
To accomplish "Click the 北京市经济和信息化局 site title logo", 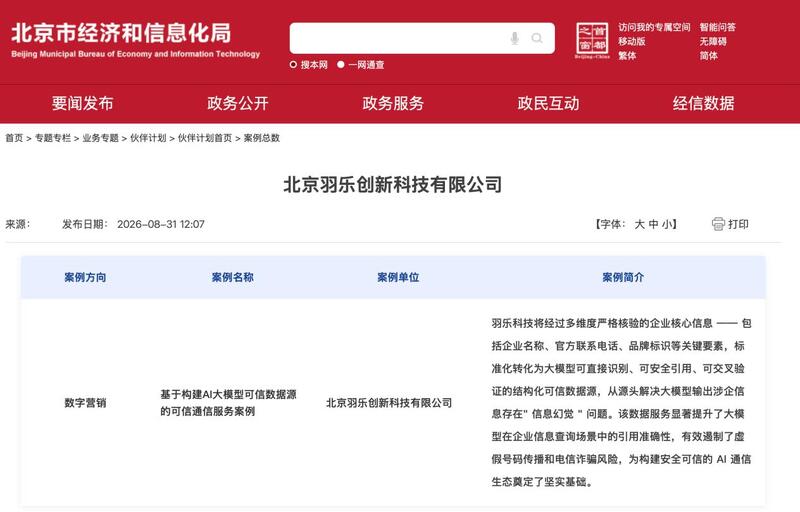I will (x=135, y=40).
